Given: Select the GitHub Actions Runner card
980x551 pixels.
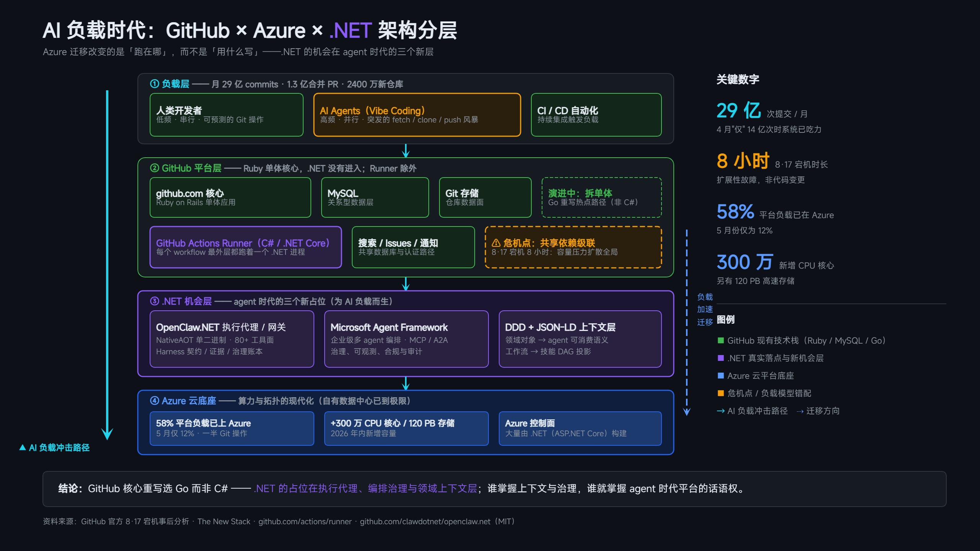Looking at the screenshot, I should [246, 247].
